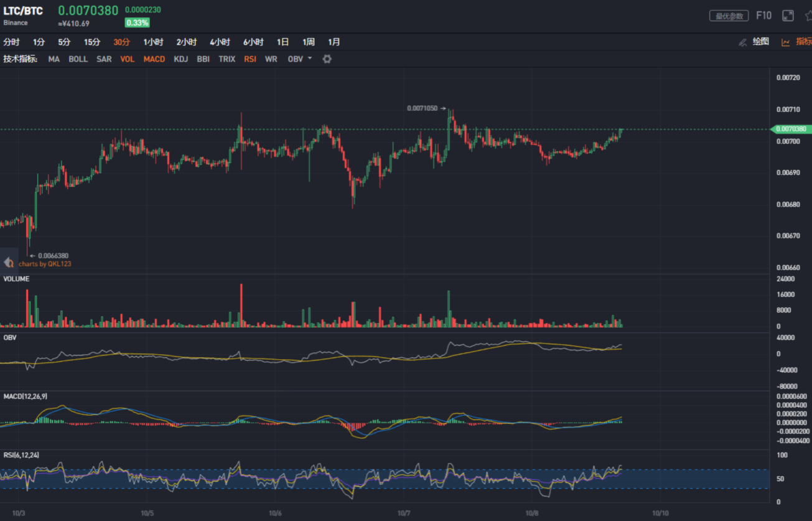Switch to the 1日 timeframe

click(283, 42)
